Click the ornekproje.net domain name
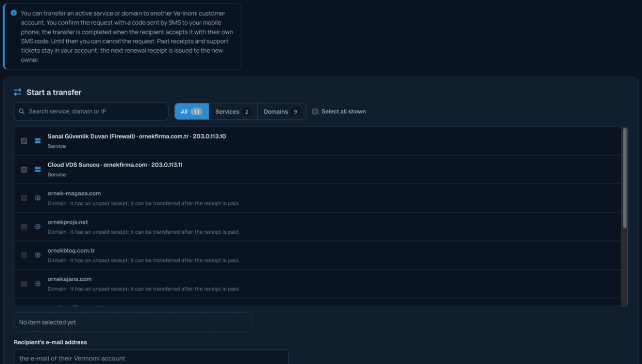Viewport: 642px width, 364px height. coord(68,222)
